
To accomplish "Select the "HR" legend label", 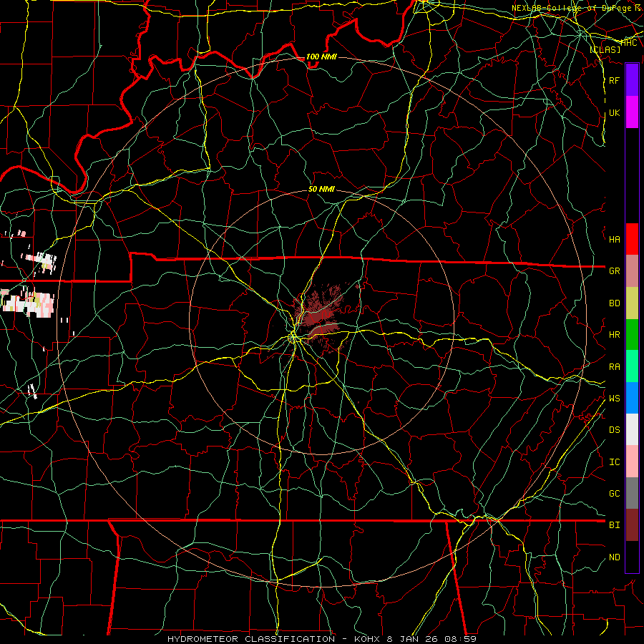I will (x=615, y=335).
